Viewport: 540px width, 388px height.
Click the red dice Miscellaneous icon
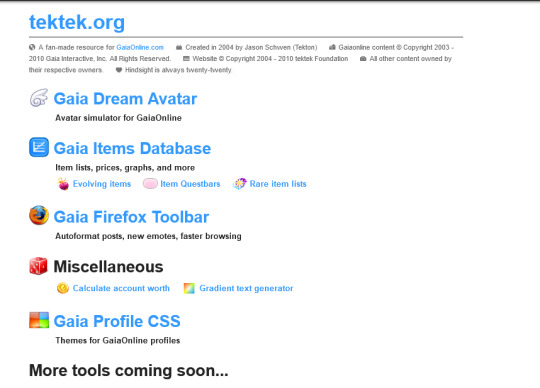pos(38,266)
